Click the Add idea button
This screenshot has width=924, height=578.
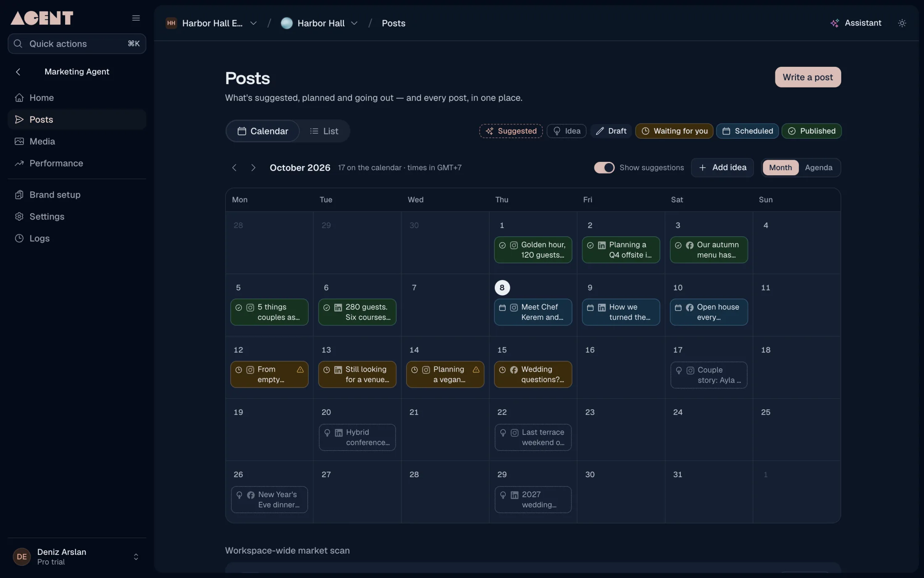pyautogui.click(x=722, y=168)
